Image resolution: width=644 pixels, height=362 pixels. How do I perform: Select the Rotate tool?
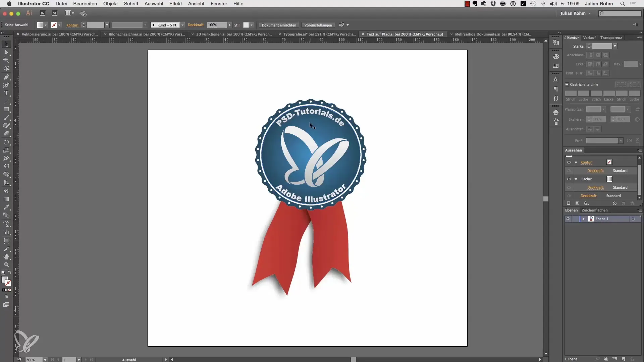pyautogui.click(x=6, y=142)
